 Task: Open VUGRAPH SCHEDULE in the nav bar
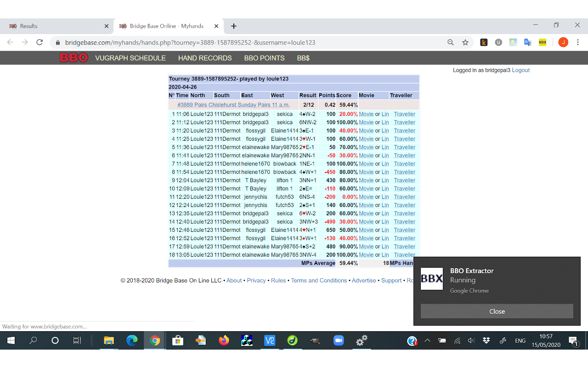[130, 58]
